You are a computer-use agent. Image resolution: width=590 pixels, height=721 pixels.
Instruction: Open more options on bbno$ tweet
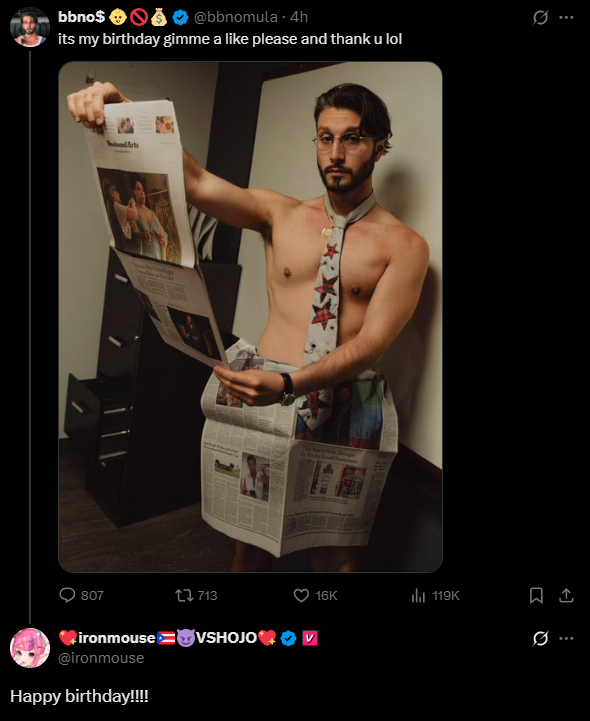(x=566, y=17)
